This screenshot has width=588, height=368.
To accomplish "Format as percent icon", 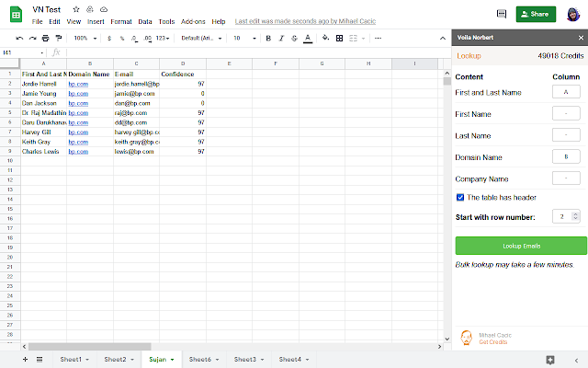I will click(122, 39).
